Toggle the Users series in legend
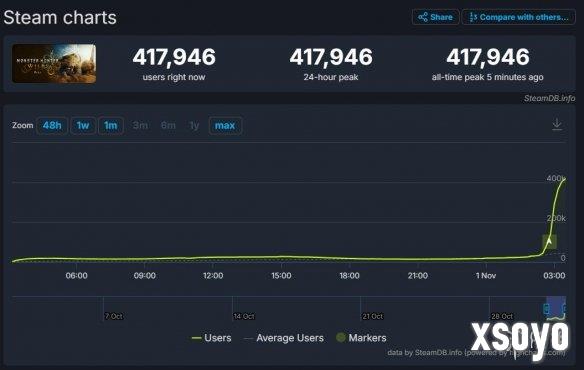The height and width of the screenshot is (370, 584). (x=212, y=338)
